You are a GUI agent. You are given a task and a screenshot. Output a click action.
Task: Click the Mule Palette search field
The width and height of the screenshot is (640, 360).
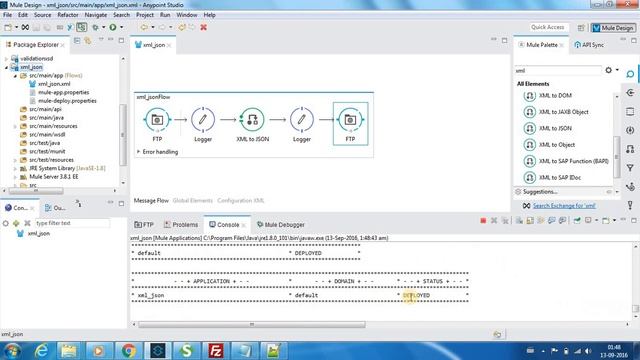click(x=558, y=71)
